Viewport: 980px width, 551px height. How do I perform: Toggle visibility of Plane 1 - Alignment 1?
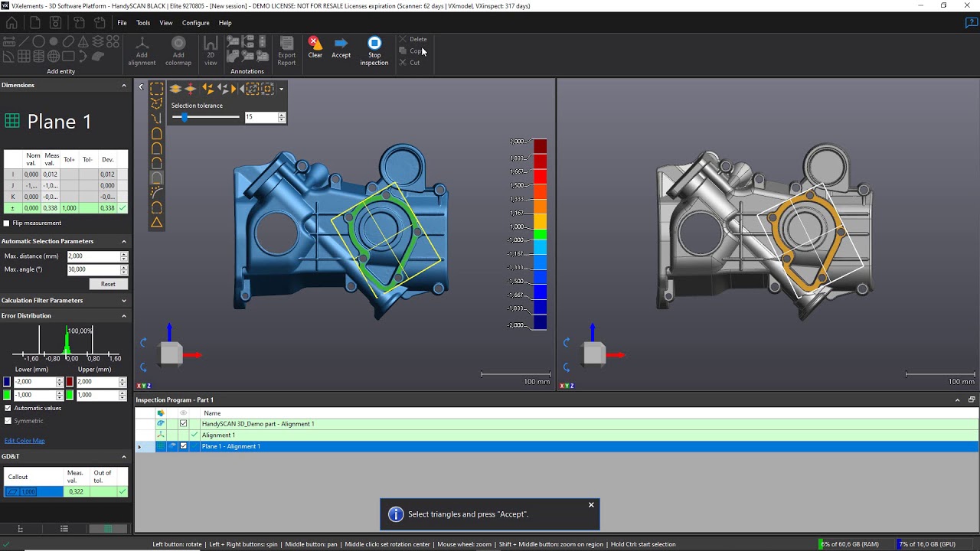(x=184, y=446)
